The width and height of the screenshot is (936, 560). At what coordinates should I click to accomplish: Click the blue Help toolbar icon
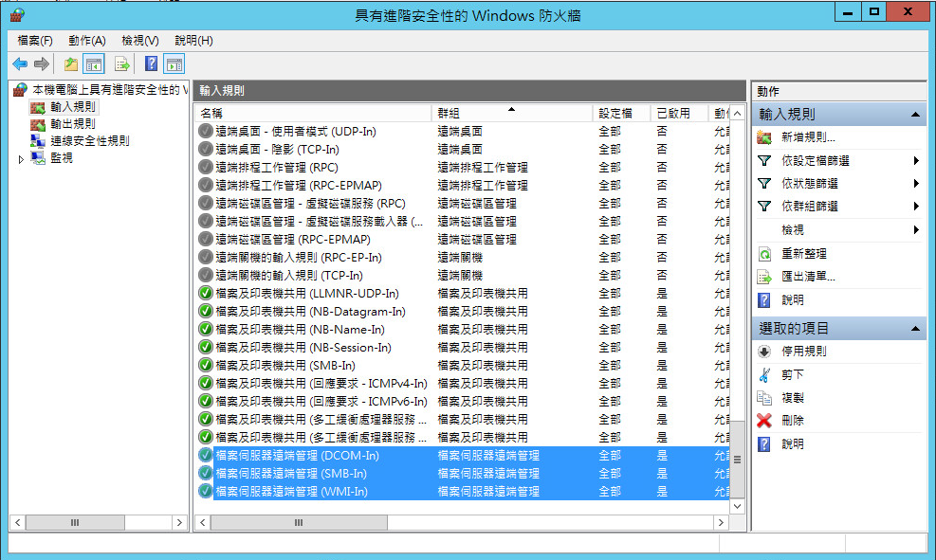[152, 63]
